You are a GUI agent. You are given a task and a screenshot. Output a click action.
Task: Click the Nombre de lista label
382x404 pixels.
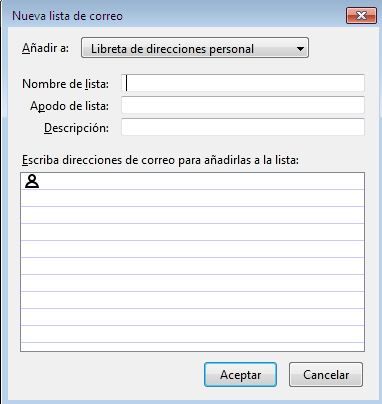pyautogui.click(x=65, y=84)
